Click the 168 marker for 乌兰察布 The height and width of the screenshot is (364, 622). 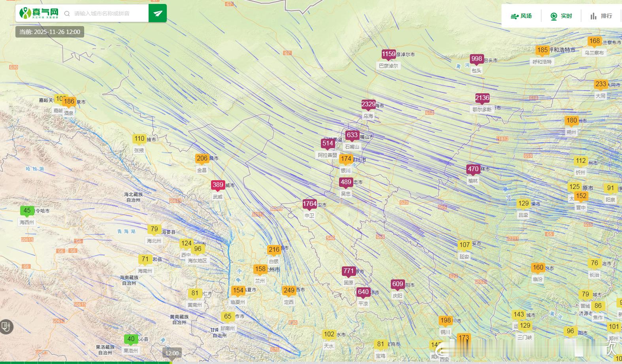point(595,41)
